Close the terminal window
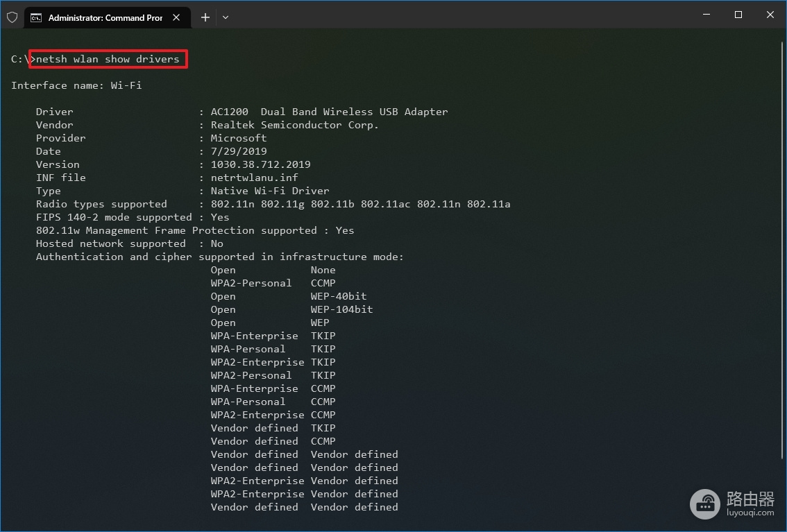 (770, 15)
